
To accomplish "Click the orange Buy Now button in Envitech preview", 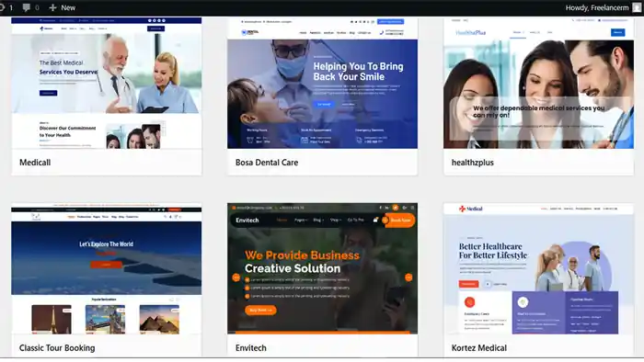I will [x=260, y=311].
